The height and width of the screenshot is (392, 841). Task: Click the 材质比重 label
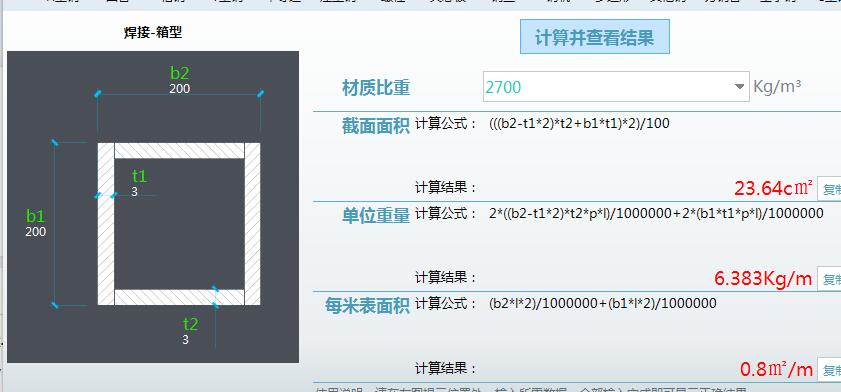[376, 87]
